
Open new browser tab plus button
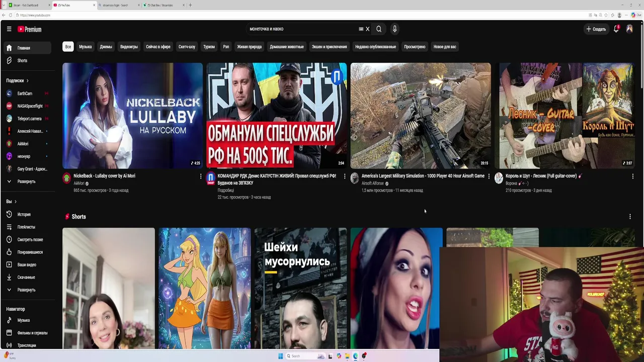[x=190, y=5]
